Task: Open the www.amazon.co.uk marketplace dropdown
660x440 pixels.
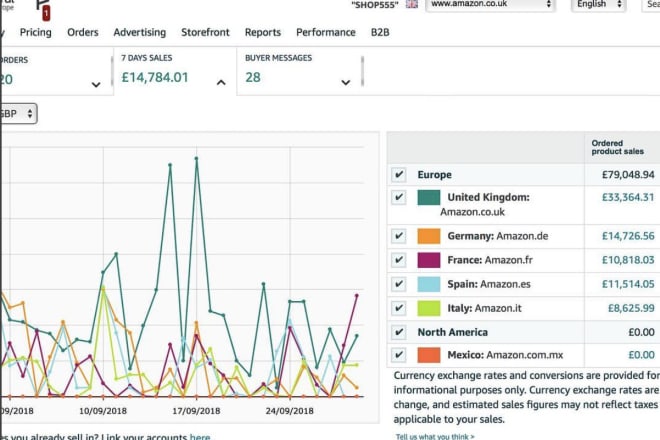Action: (x=490, y=5)
